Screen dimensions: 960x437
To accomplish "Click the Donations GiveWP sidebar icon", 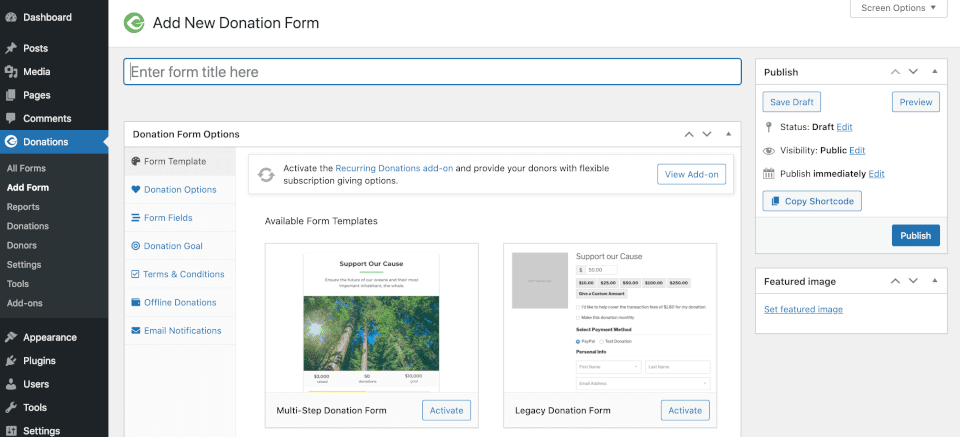I will tap(10, 142).
